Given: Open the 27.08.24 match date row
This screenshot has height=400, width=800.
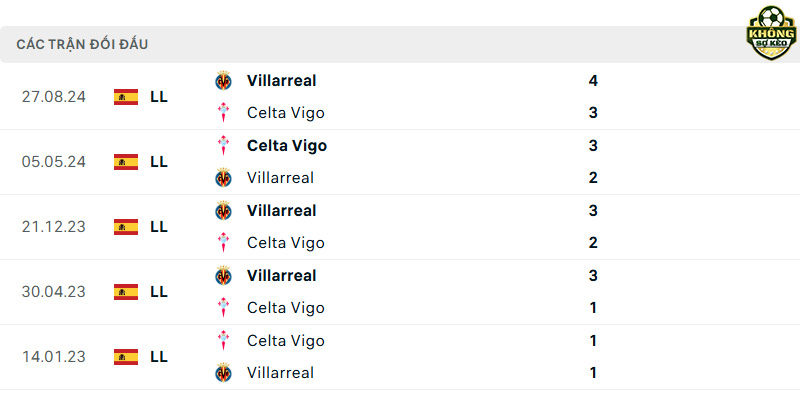Looking at the screenshot, I should [400, 96].
